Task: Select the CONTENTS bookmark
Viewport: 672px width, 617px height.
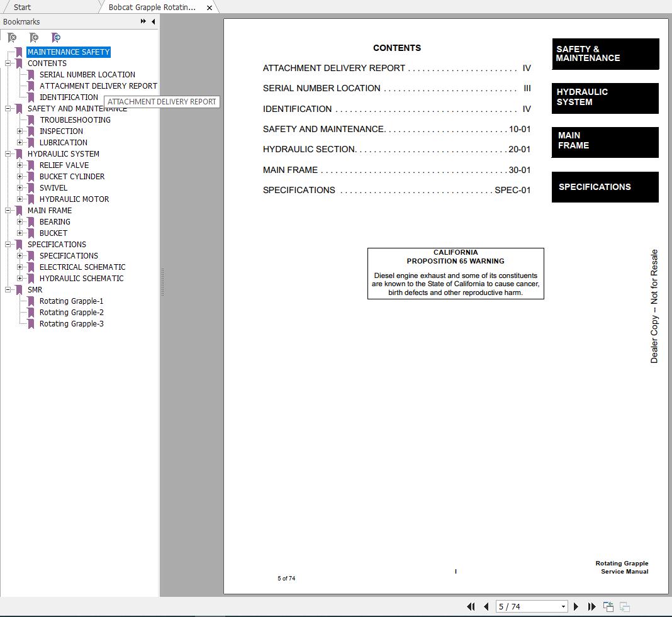Action: [47, 64]
